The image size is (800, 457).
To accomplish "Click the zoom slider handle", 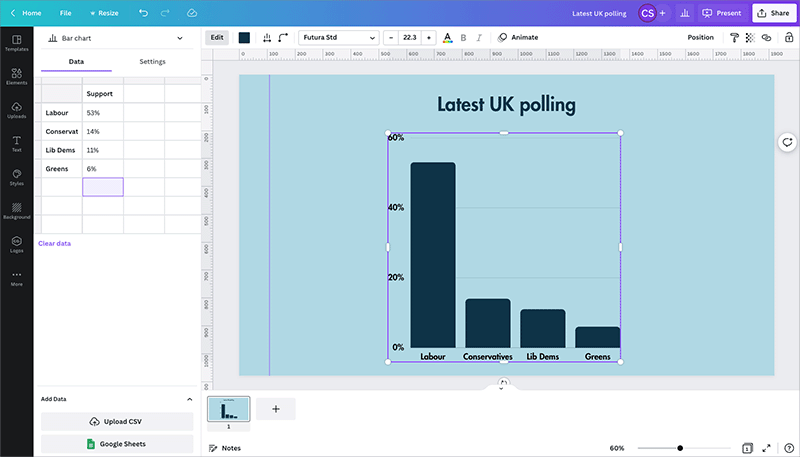I will coord(680,448).
